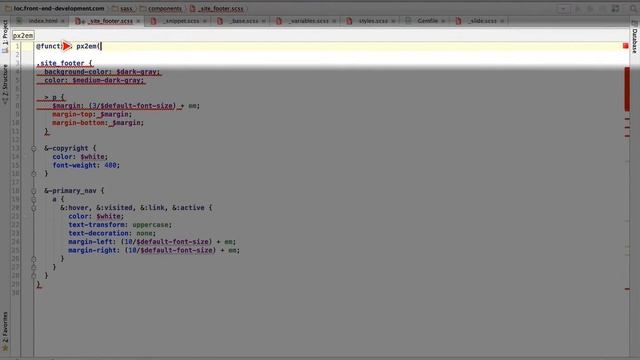Open the Structure tool window
This screenshot has height=360, width=640.
[x=5, y=84]
